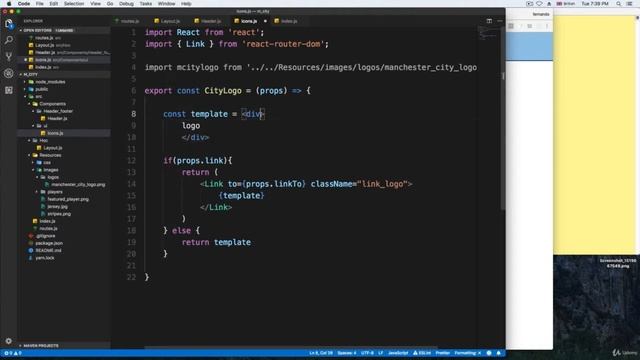Open the Explorer view in the activity bar

click(x=9, y=23)
